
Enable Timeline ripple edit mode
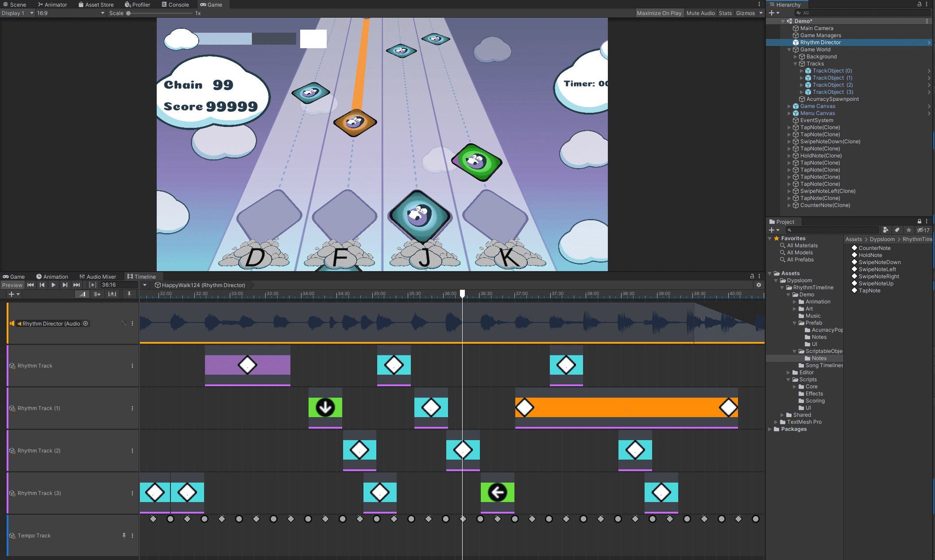click(97, 294)
